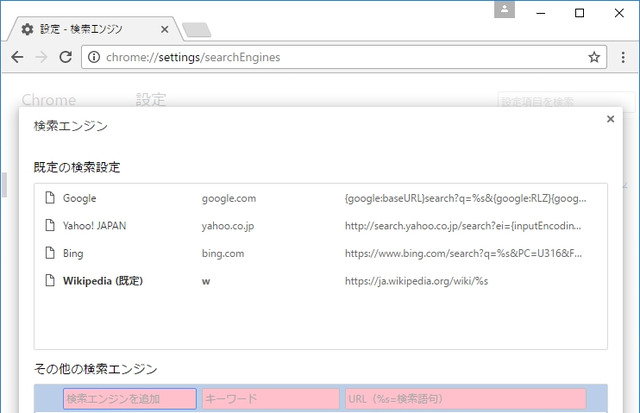The height and width of the screenshot is (413, 640).
Task: Click the keyword 'w' for Wikipedia
Action: [206, 281]
